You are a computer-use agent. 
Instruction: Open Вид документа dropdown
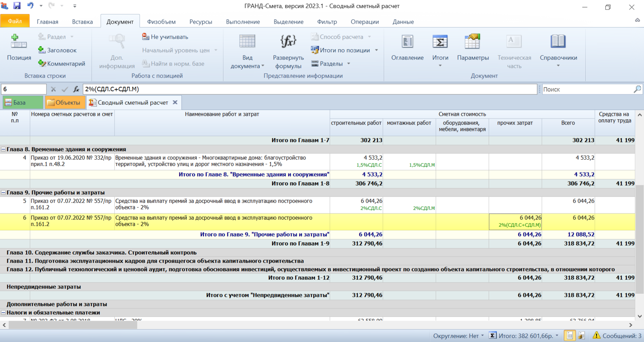pos(247,62)
